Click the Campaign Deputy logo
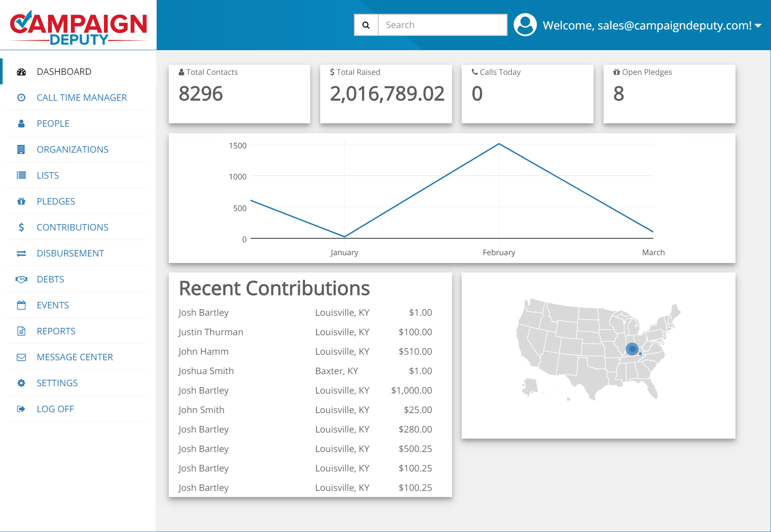Image resolution: width=771 pixels, height=532 pixels. point(78,27)
